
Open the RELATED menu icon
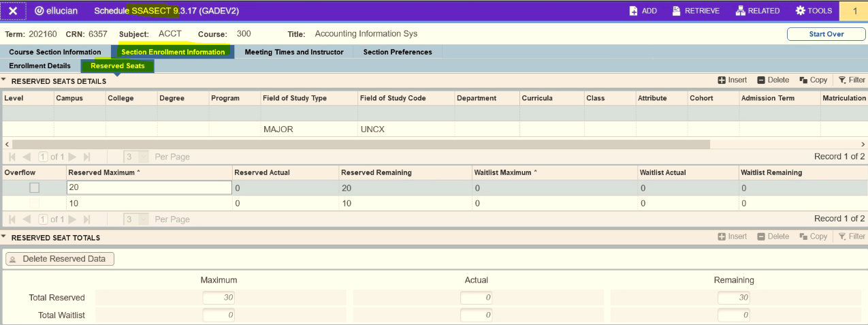741,11
